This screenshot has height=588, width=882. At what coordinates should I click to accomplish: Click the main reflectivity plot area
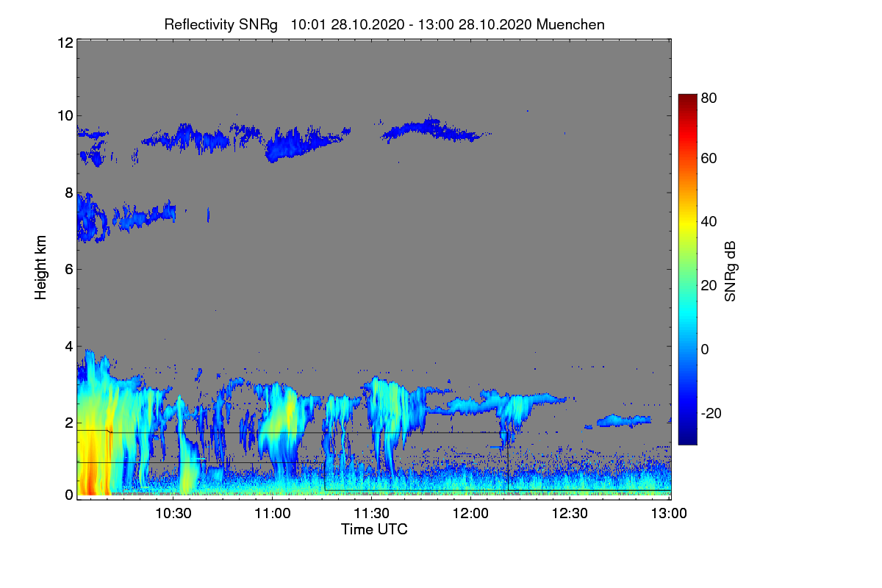pyautogui.click(x=374, y=270)
